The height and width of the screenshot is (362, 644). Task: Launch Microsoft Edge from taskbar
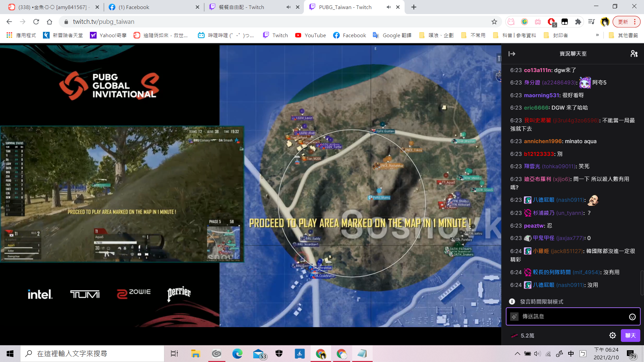[x=237, y=354]
